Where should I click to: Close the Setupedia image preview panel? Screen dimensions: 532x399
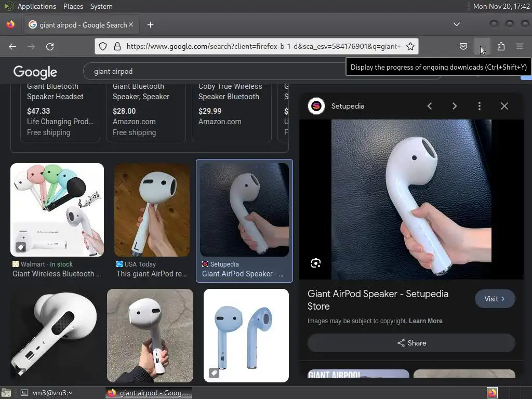click(504, 106)
